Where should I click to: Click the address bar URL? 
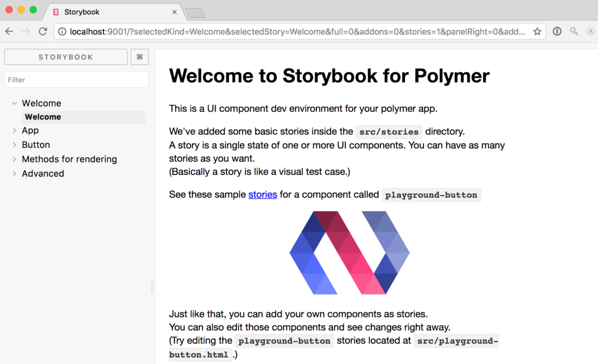click(297, 31)
